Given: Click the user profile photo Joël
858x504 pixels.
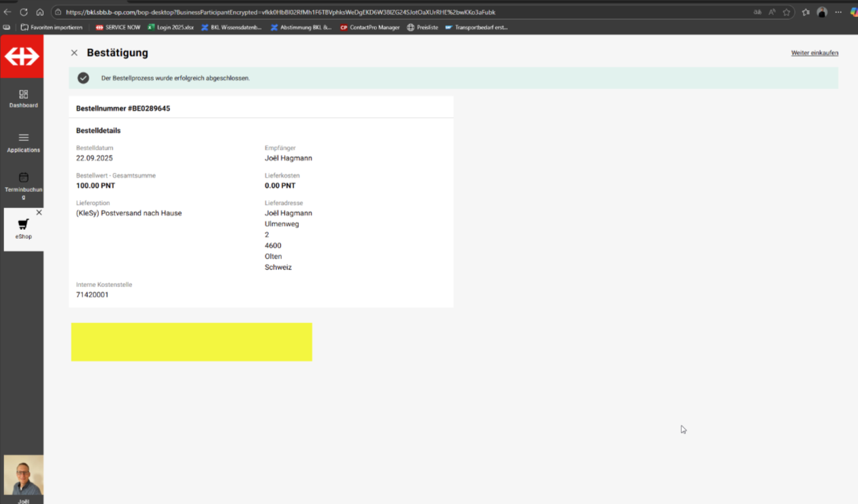Looking at the screenshot, I should 23,475.
